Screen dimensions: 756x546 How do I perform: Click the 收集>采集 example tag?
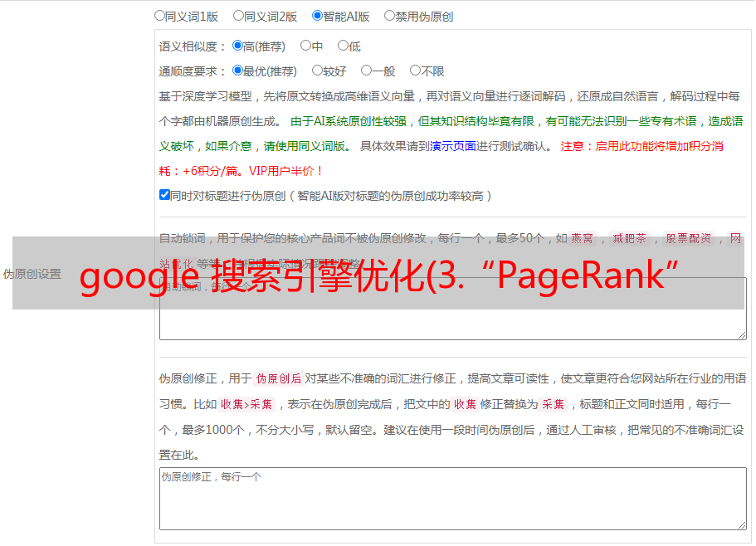(x=246, y=404)
